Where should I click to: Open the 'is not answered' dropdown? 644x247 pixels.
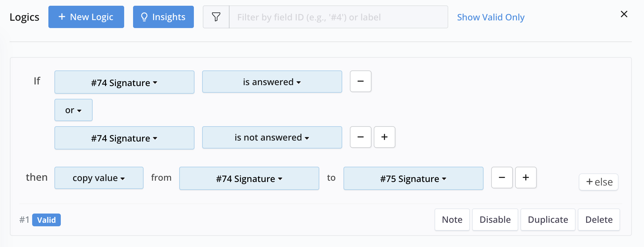pyautogui.click(x=272, y=137)
